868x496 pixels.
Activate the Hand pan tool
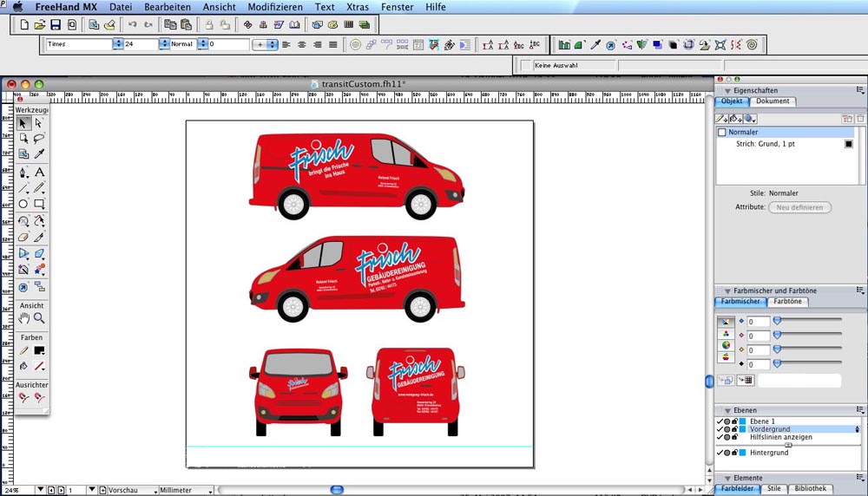click(x=23, y=318)
